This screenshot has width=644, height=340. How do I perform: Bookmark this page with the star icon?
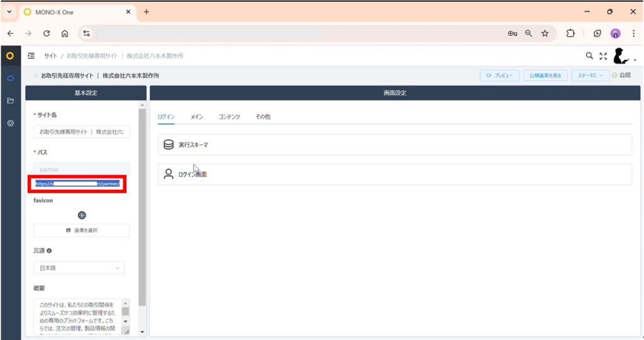point(545,34)
